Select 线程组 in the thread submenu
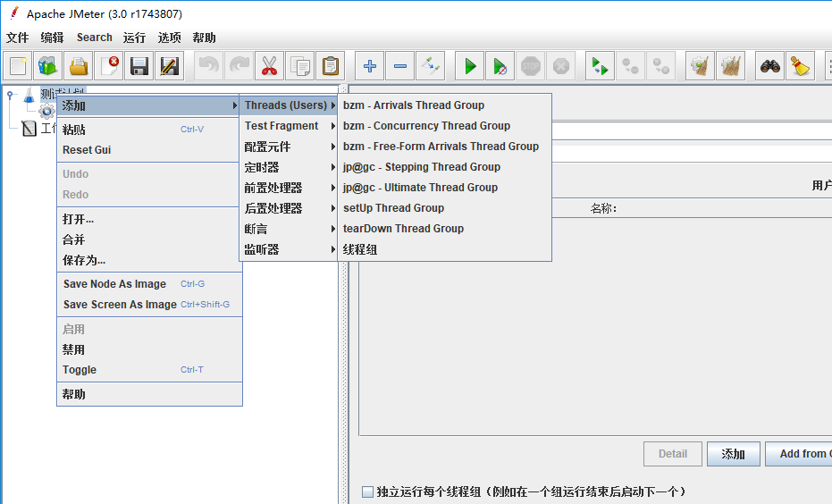This screenshot has height=504, width=832. (x=445, y=249)
